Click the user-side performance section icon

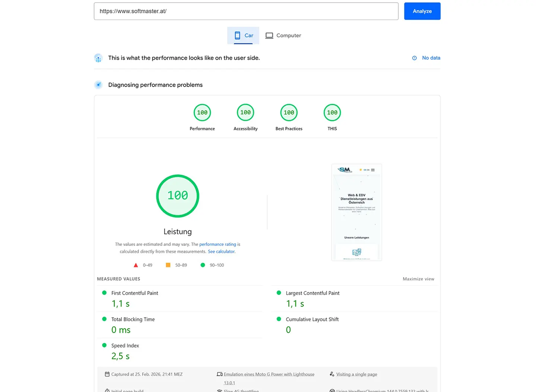(x=98, y=58)
